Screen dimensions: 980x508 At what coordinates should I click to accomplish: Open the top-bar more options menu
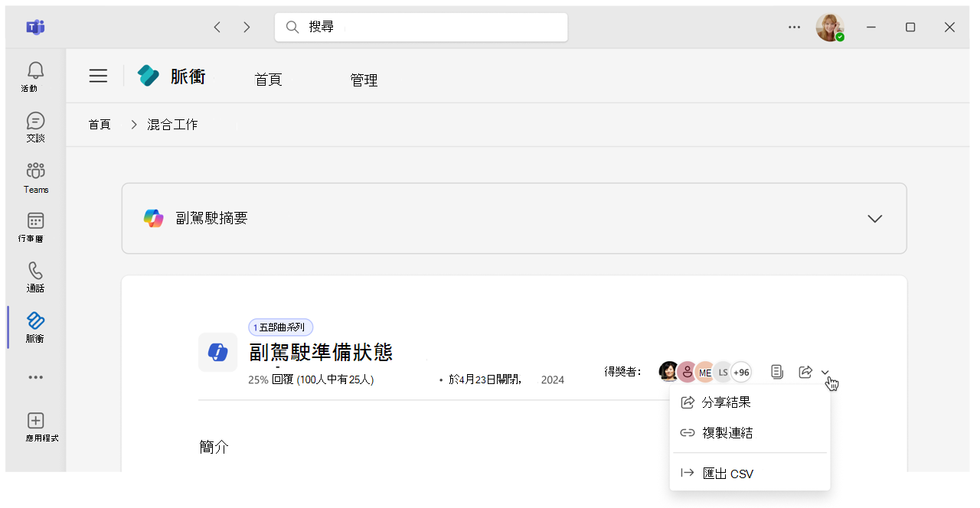794,27
